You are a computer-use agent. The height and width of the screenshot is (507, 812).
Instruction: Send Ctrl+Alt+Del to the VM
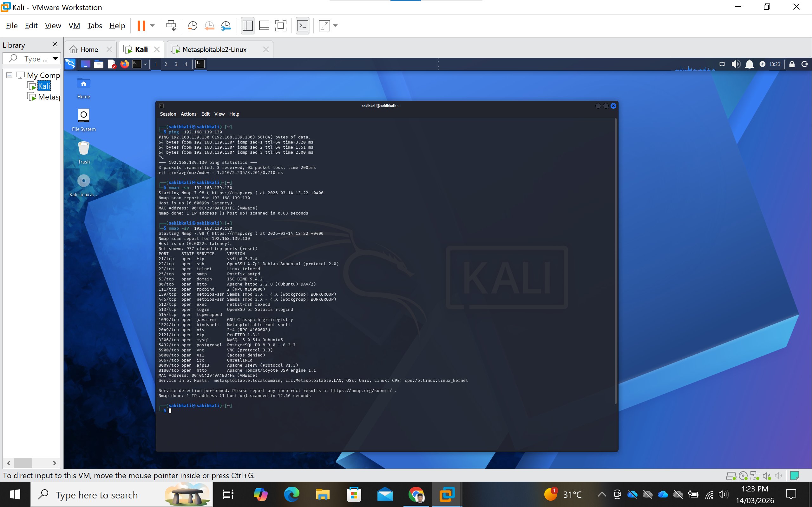pos(171,26)
